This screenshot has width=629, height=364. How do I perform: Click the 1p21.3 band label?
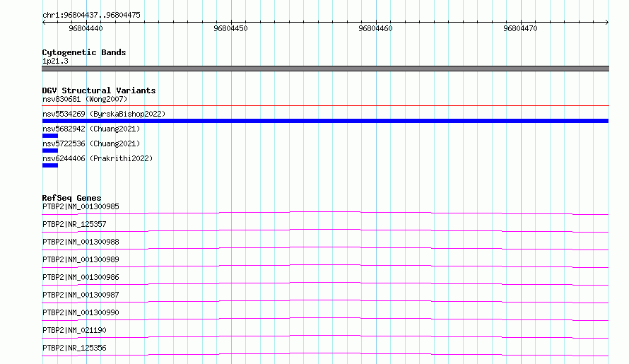click(55, 61)
